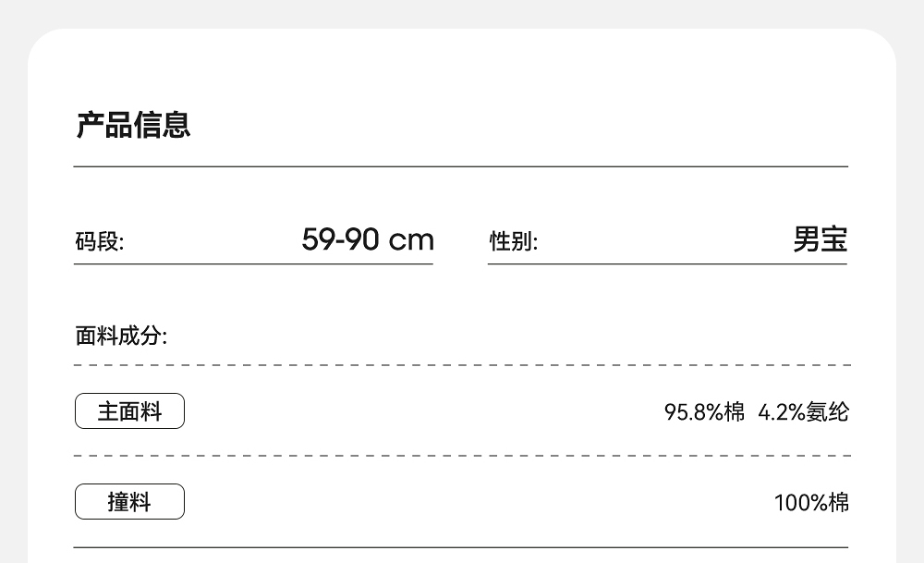
Task: Click the underline beneath the 码段 field
Action: click(253, 264)
